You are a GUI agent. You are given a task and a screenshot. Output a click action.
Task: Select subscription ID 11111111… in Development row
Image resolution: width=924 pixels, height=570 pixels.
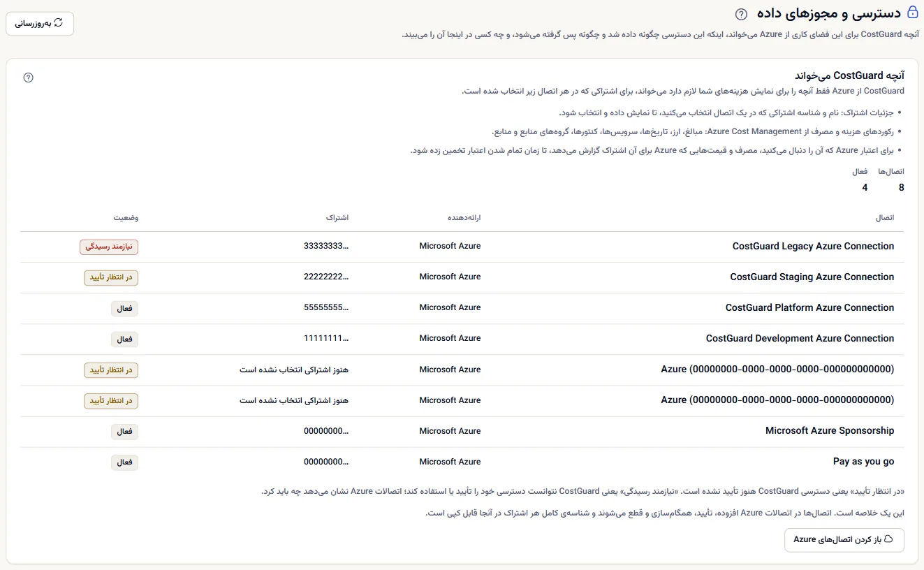pos(326,338)
